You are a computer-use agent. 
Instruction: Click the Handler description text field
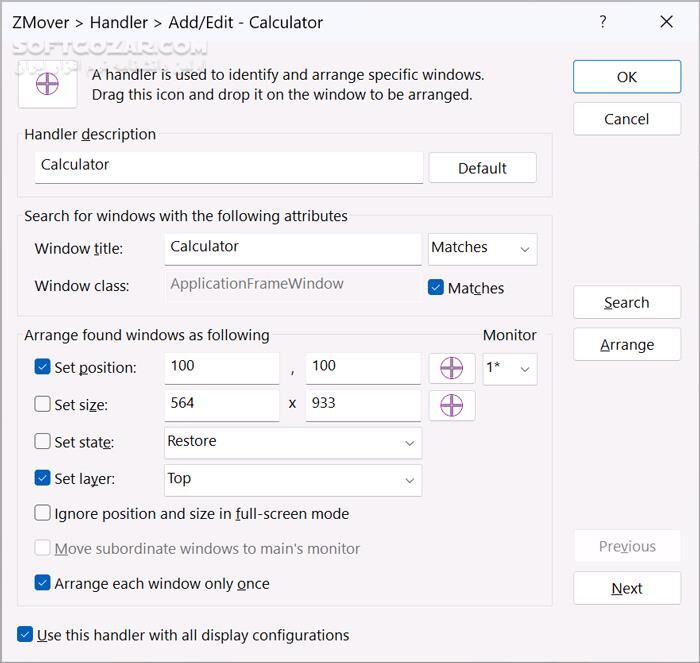pos(228,166)
